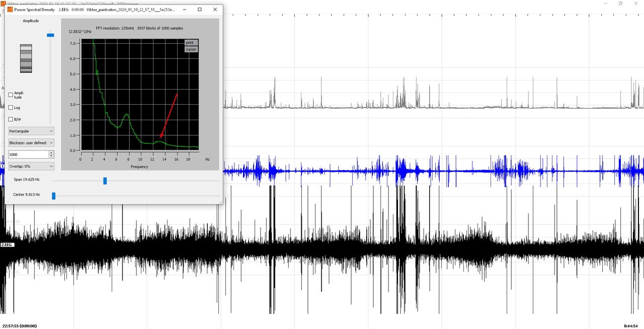Click the Center slider handle
The height and width of the screenshot is (329, 644).
54,196
